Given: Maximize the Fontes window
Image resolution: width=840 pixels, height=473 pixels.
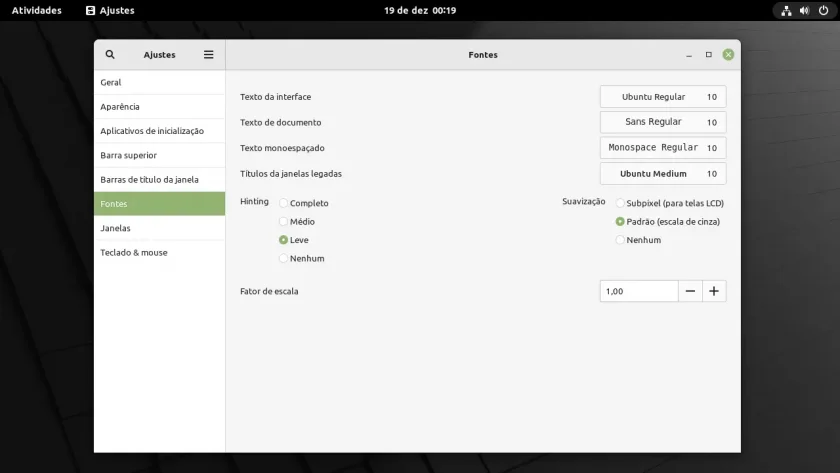Looking at the screenshot, I should 709,55.
